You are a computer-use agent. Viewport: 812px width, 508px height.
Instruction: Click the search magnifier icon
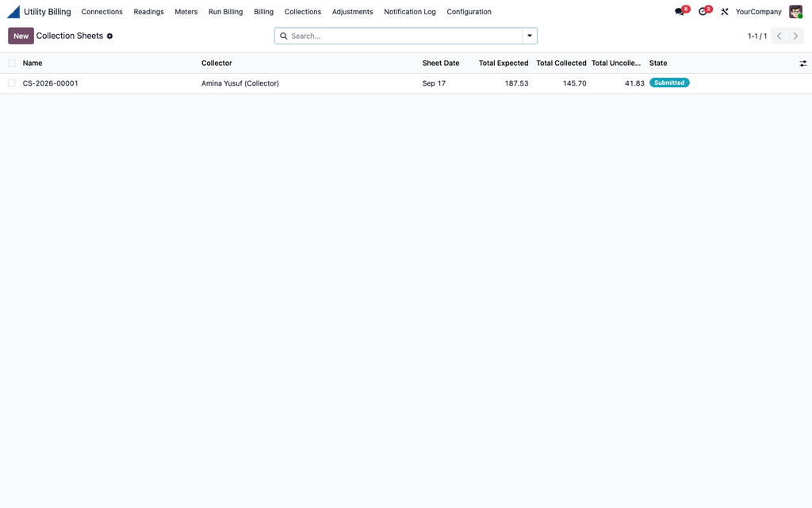pos(284,36)
